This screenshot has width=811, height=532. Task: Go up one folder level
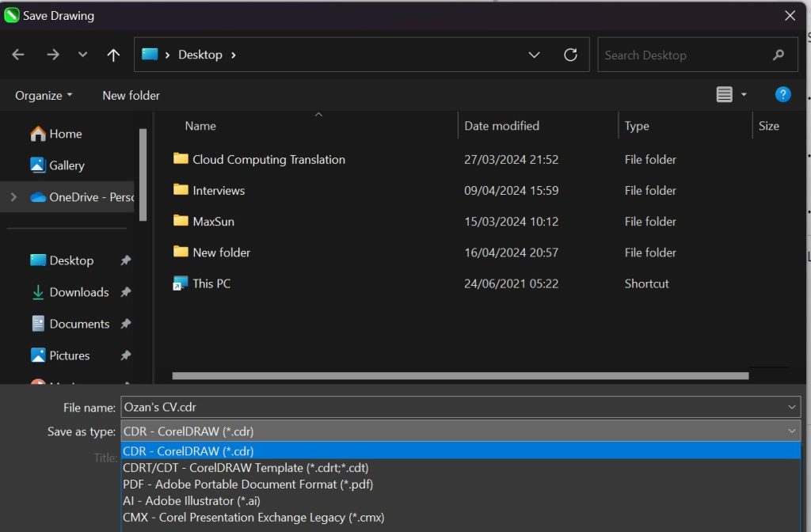[x=113, y=55]
